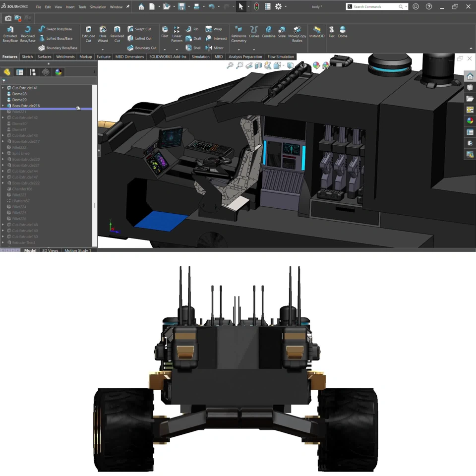
Task: Switch to the Surfaces tab
Action: click(44, 57)
